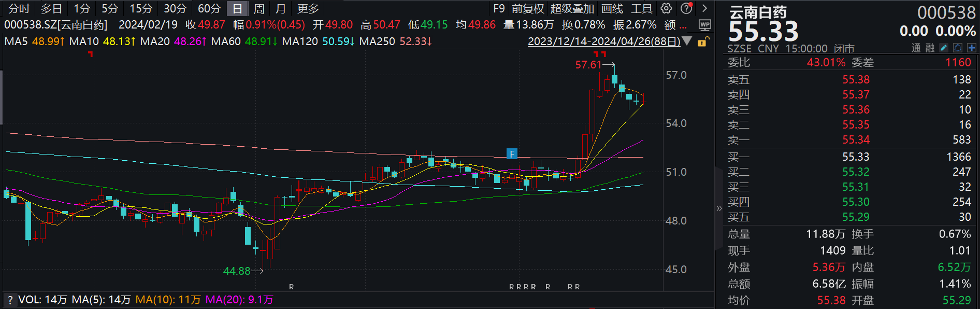Click the 卖一 55.34 order row

[849, 139]
